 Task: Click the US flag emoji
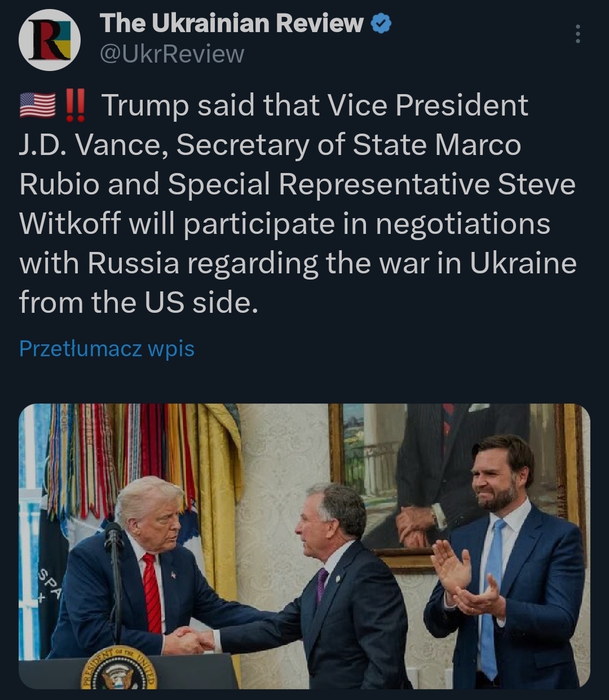37,105
